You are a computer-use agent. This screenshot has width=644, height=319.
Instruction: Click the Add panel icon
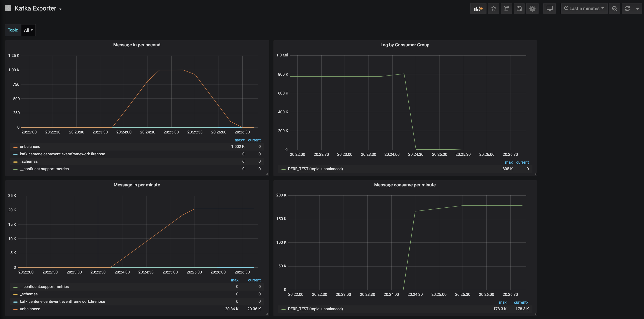click(x=478, y=9)
